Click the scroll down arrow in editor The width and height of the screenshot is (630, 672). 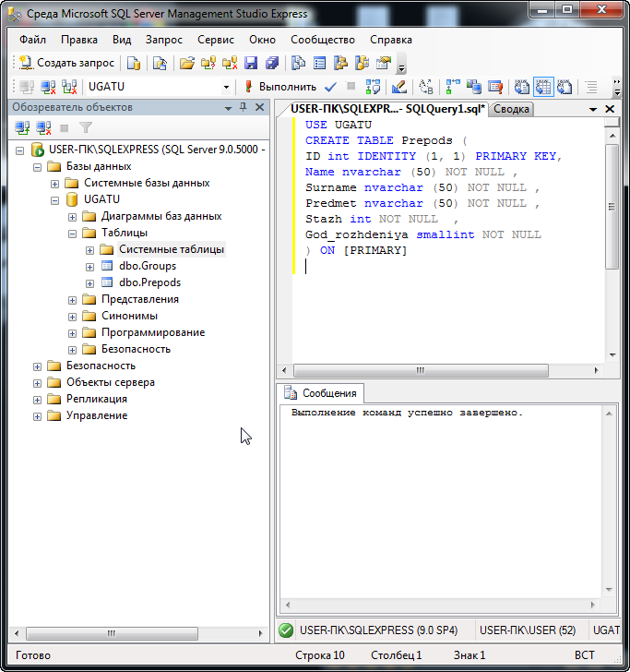pos(612,354)
